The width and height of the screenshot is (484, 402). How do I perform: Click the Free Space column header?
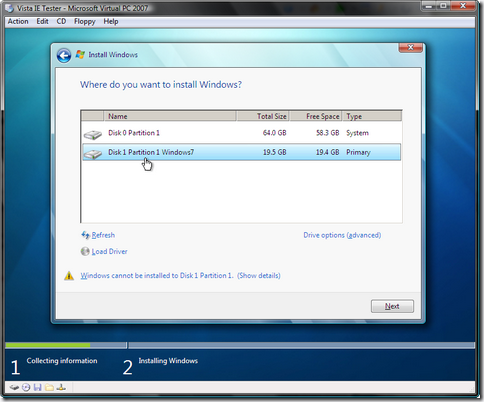point(316,116)
